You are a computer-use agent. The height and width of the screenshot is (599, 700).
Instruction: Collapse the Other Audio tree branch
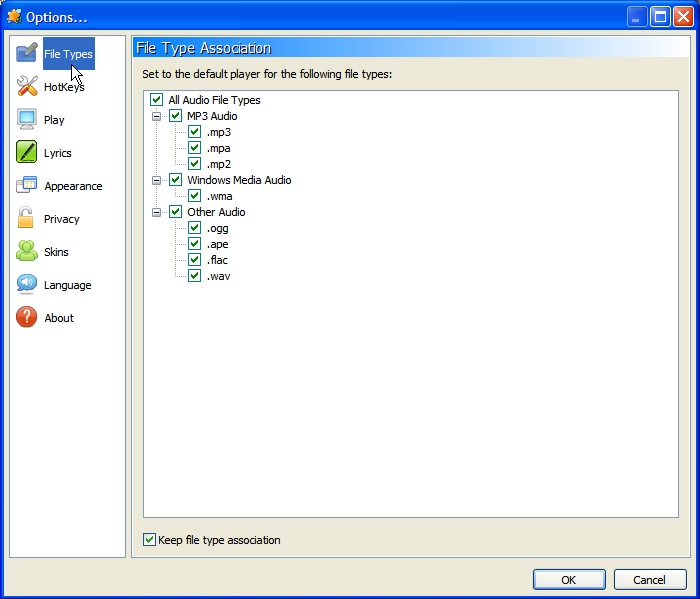click(156, 212)
